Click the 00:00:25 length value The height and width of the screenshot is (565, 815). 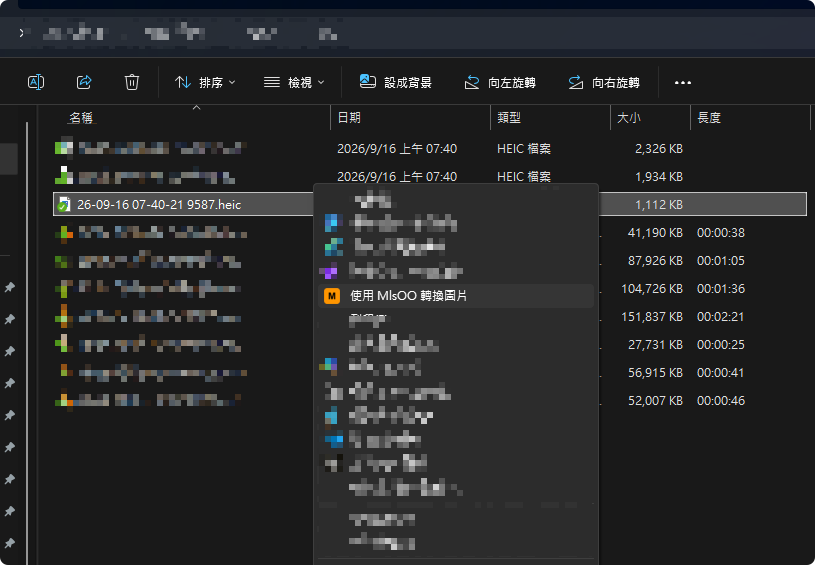tap(721, 345)
